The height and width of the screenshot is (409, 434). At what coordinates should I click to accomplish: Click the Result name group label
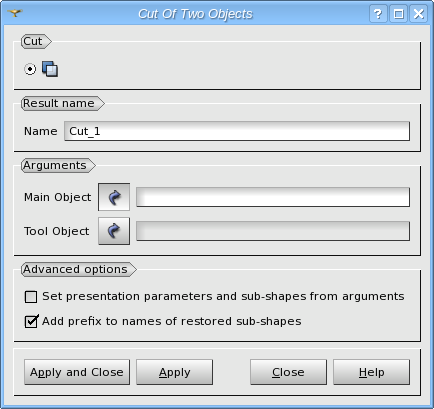click(59, 103)
